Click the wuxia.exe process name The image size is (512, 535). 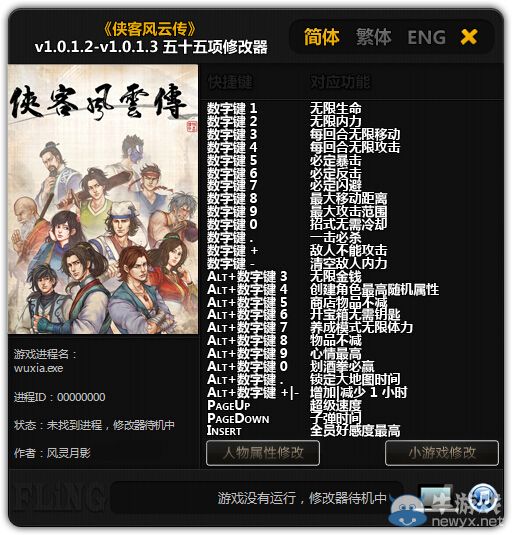[39, 368]
